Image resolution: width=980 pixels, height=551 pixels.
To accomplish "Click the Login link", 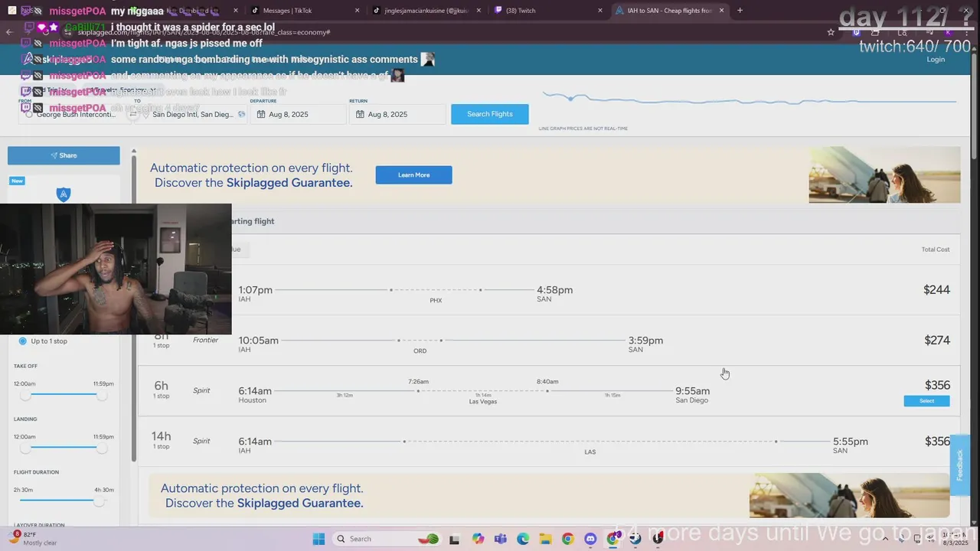I will 936,60.
